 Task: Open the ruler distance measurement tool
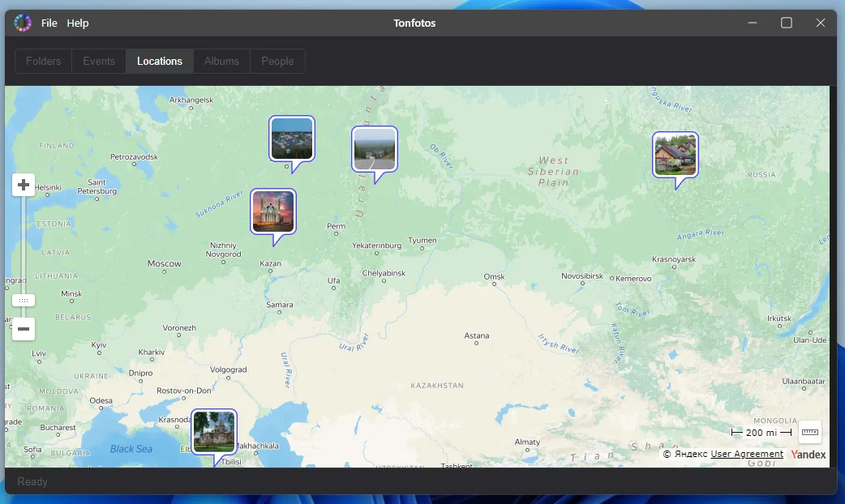tap(810, 433)
